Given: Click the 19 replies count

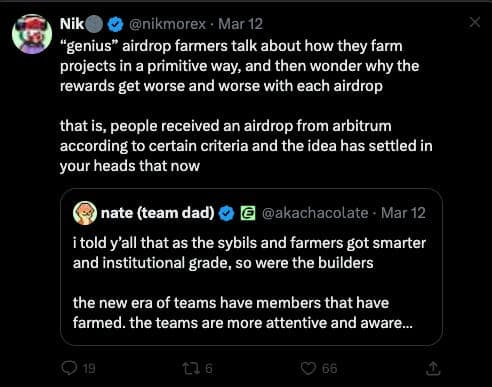Looking at the screenshot, I should (89, 369).
